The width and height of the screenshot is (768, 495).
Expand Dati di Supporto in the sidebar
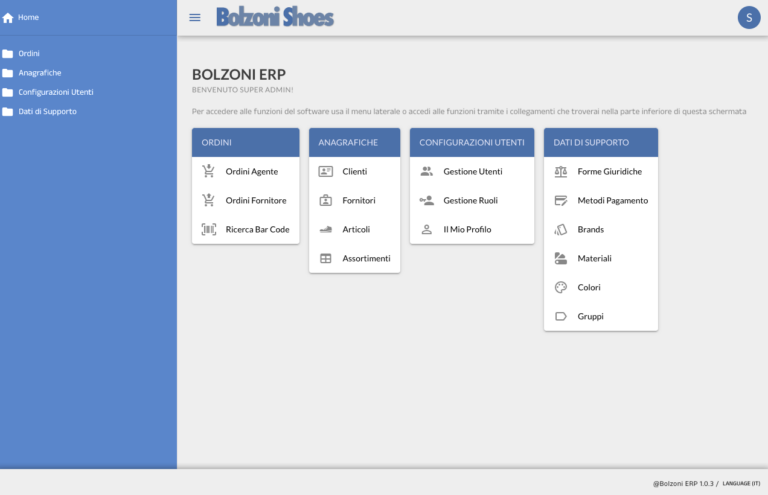48,112
